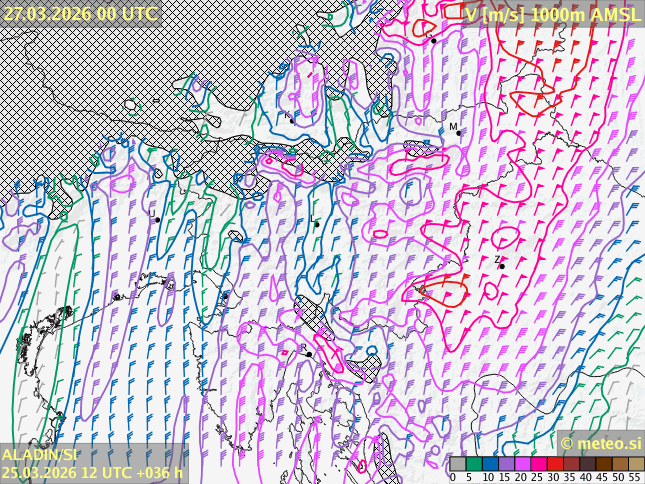Click the city dot labeled L in center
Screen dimensions: 645x484
pyautogui.click(x=317, y=224)
